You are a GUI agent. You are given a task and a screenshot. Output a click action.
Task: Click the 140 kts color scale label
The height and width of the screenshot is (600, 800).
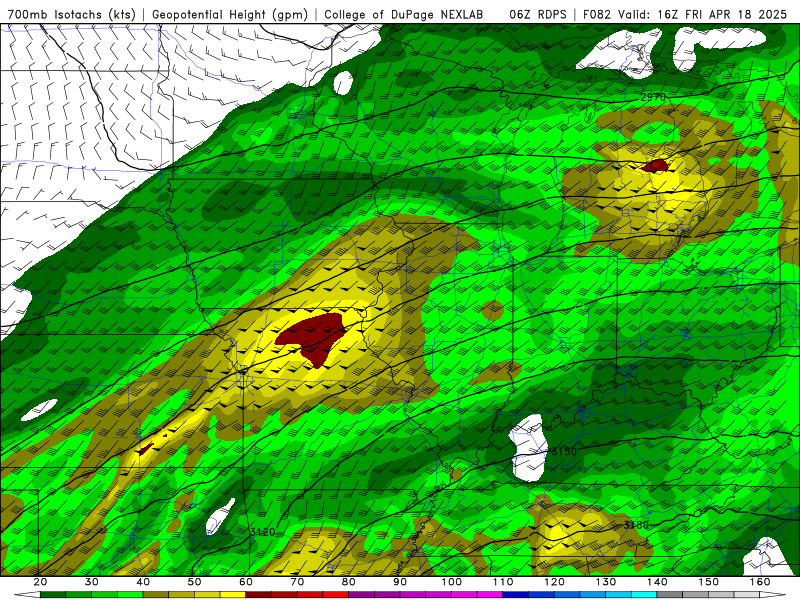[x=657, y=582]
